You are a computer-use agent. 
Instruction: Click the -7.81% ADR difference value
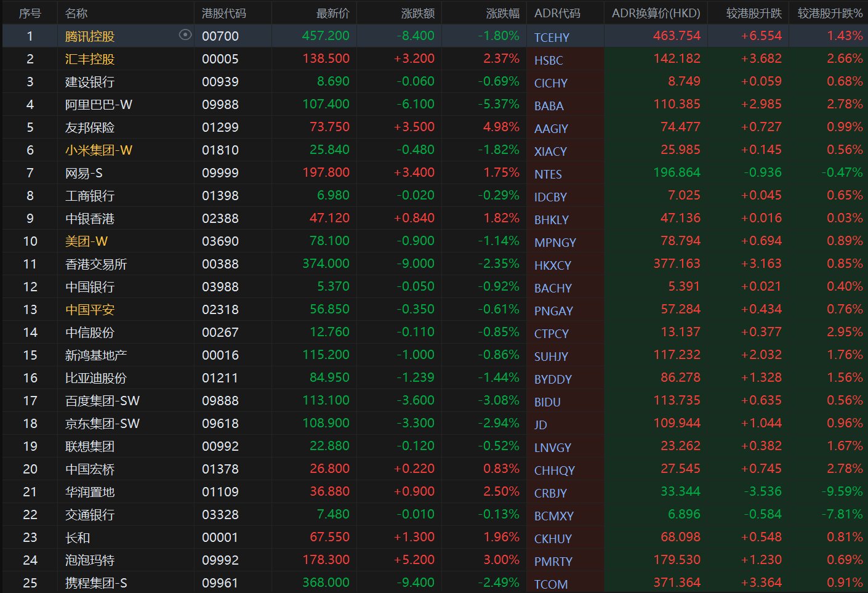coord(842,514)
